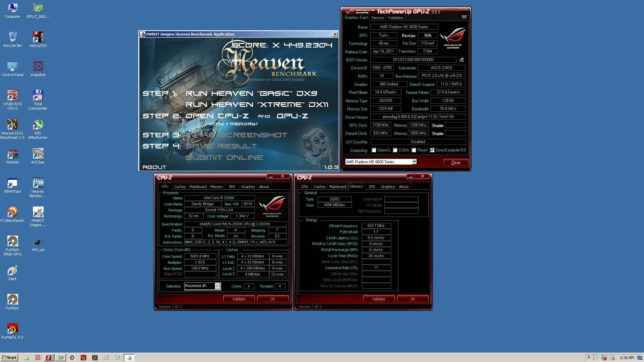Image resolution: width=644 pixels, height=362 pixels.
Task: Click DRAM Frequency 933.7 MHz value
Action: 376,226
